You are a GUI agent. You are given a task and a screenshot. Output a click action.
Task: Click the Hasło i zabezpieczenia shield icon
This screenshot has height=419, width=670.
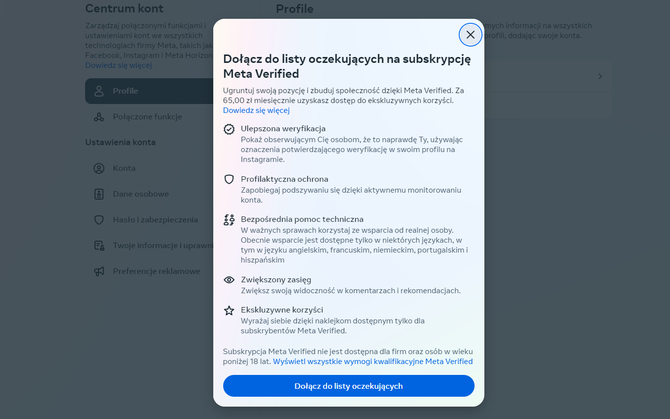[x=99, y=220]
